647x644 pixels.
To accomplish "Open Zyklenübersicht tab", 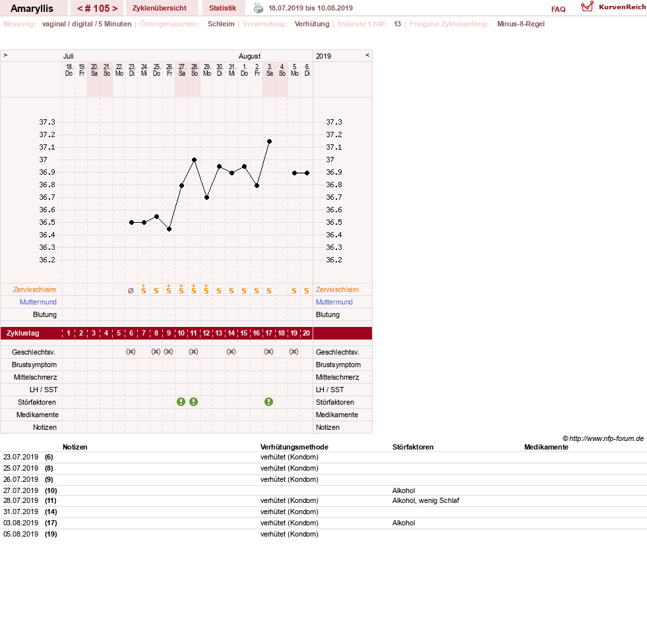I will pyautogui.click(x=159, y=8).
